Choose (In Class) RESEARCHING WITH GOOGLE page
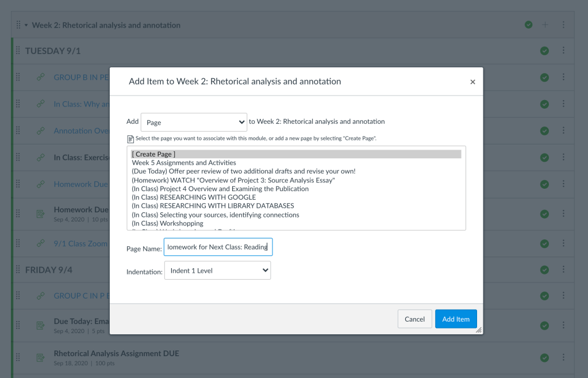Screen dimensions: 588x378 click(194, 197)
